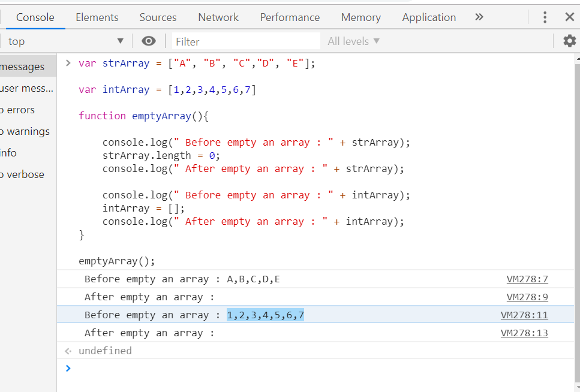Viewport: 580px width, 392px height.
Task: Click the undefined result return arrow
Action: [68, 351]
